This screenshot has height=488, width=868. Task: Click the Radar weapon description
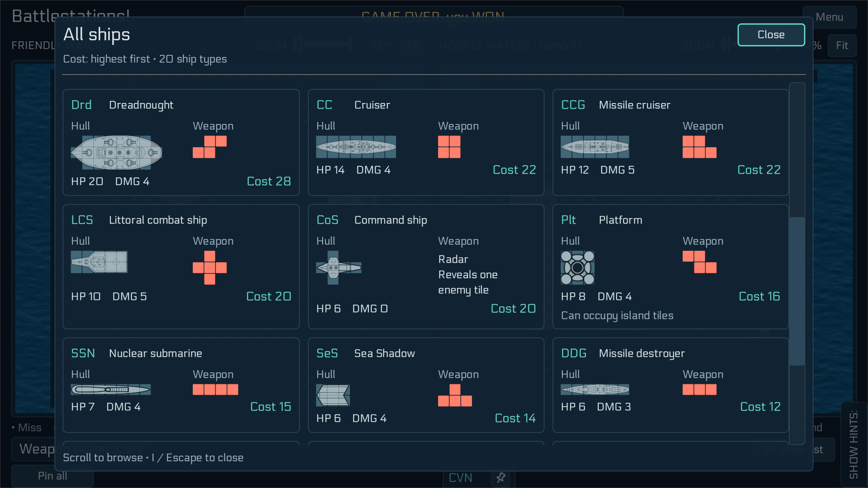pos(468,274)
